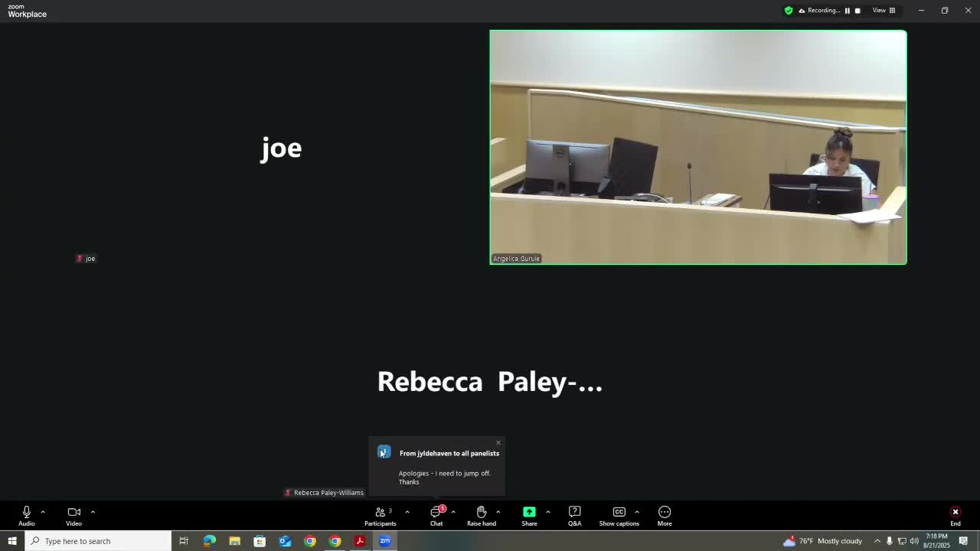Open Microsoft Store from the taskbar
980x551 pixels.
click(260, 541)
